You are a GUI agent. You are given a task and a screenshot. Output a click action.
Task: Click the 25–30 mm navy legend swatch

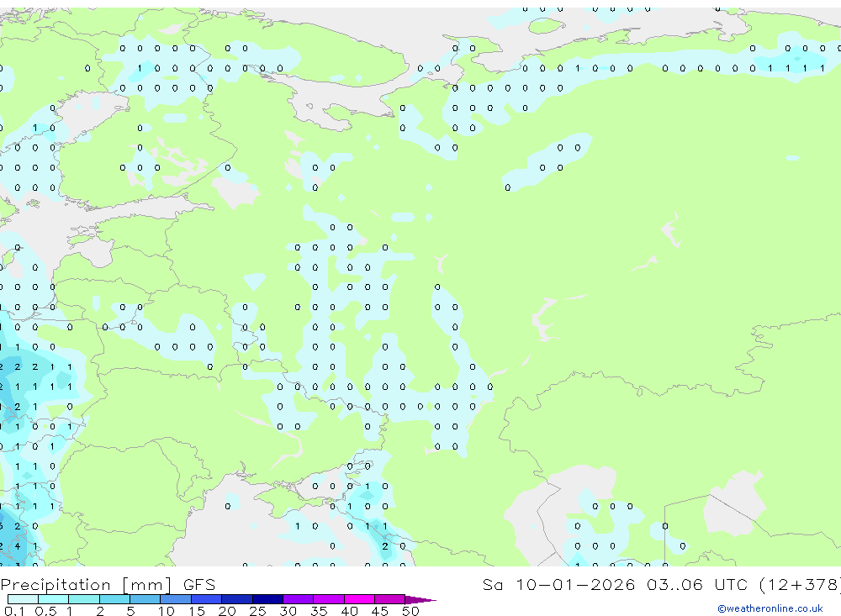coord(267,599)
